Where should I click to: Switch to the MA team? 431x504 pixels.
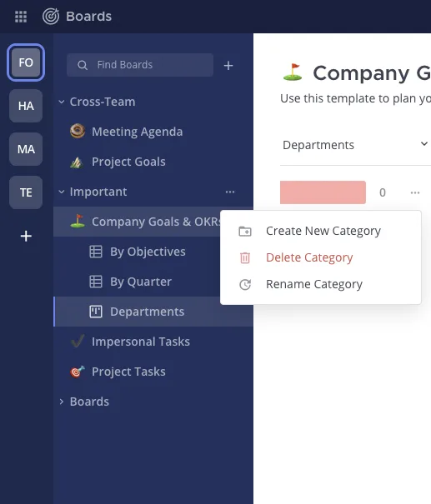click(x=26, y=149)
